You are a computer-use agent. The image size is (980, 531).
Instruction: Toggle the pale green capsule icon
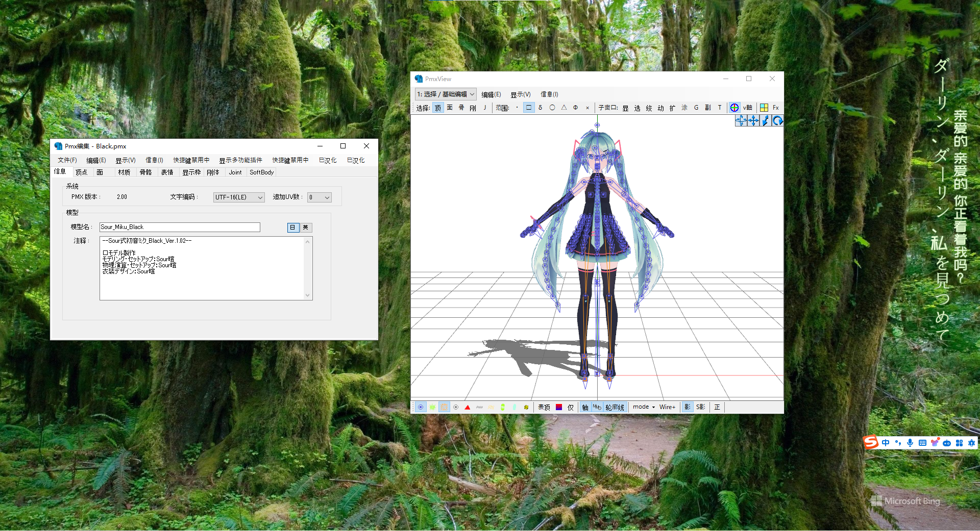click(x=514, y=407)
